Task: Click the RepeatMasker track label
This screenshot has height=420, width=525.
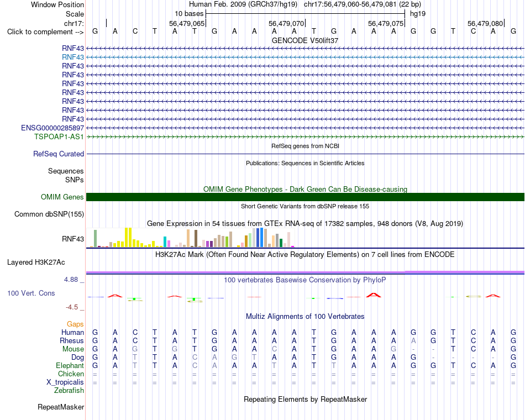Action: tap(61, 407)
